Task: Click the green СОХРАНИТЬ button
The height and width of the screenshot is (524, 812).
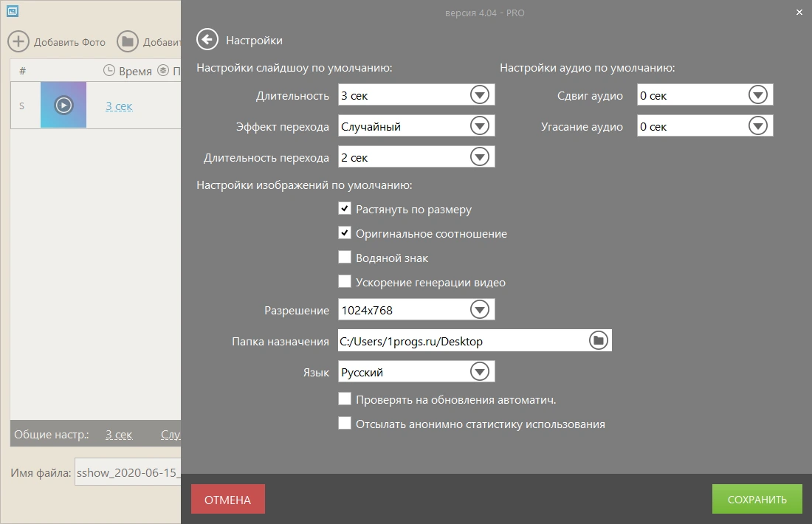Action: tap(757, 499)
